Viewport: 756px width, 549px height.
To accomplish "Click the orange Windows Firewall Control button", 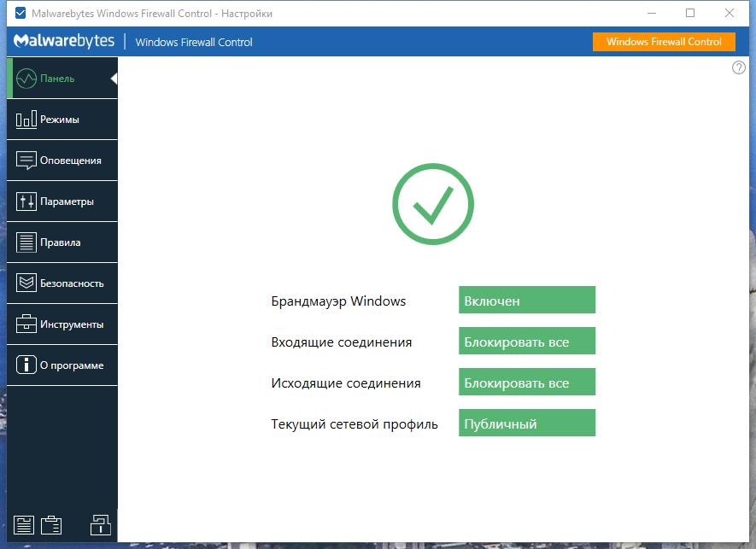I will (x=664, y=42).
